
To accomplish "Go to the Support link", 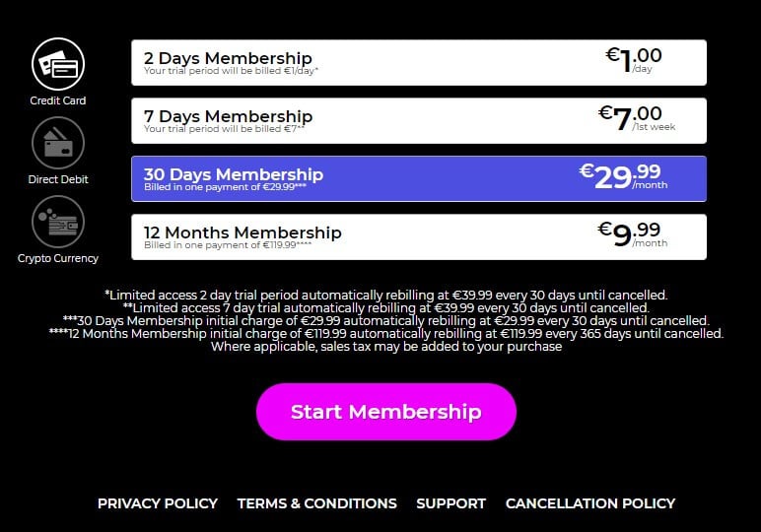I will point(451,503).
